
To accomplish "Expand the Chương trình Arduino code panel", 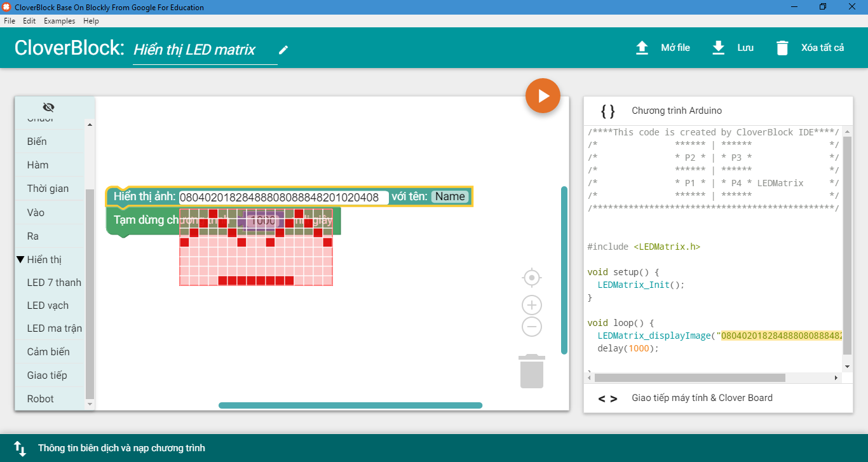I will tap(676, 111).
